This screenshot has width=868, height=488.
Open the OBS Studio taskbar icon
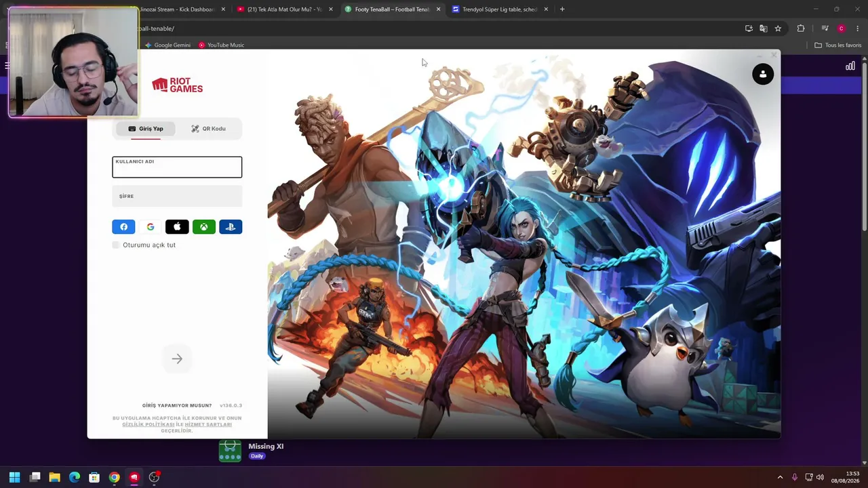click(154, 477)
